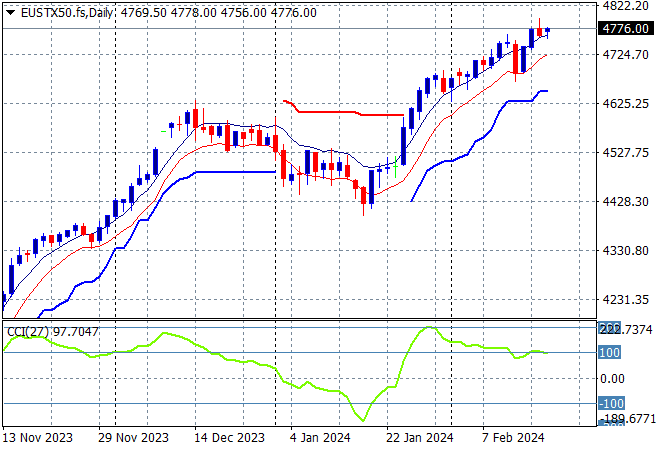Click the 4231.35 price axis label

click(625, 300)
